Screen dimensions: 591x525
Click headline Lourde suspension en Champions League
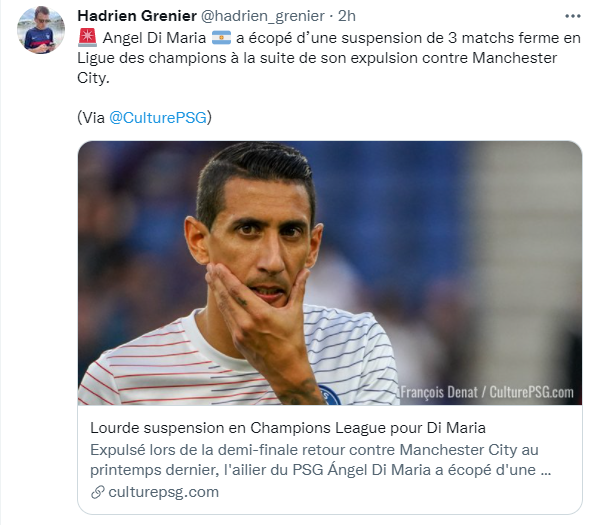click(x=288, y=428)
